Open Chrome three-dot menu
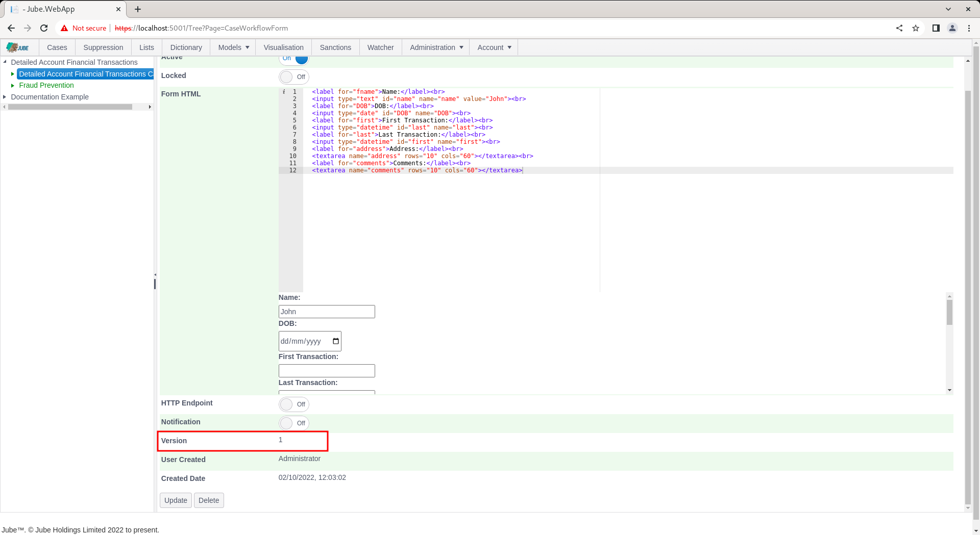980x535 pixels. (969, 28)
